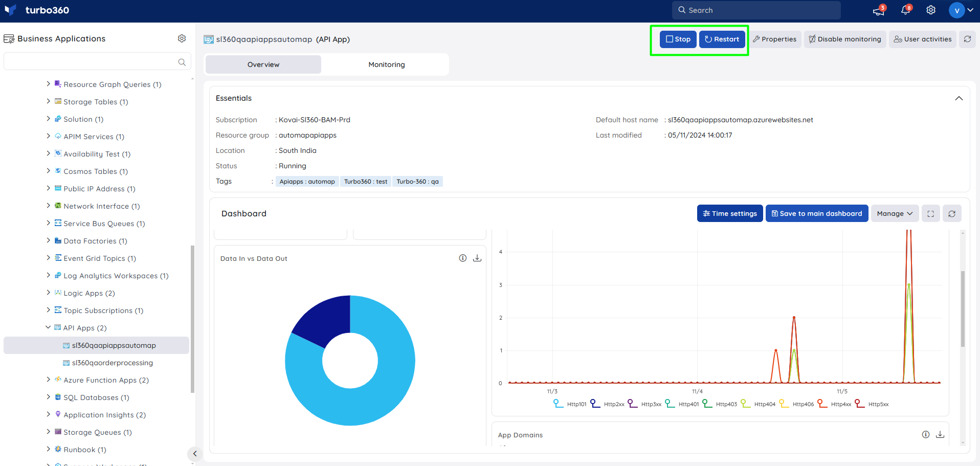Image resolution: width=980 pixels, height=466 pixels.
Task: Download the App Domains widget
Action: 940,435
